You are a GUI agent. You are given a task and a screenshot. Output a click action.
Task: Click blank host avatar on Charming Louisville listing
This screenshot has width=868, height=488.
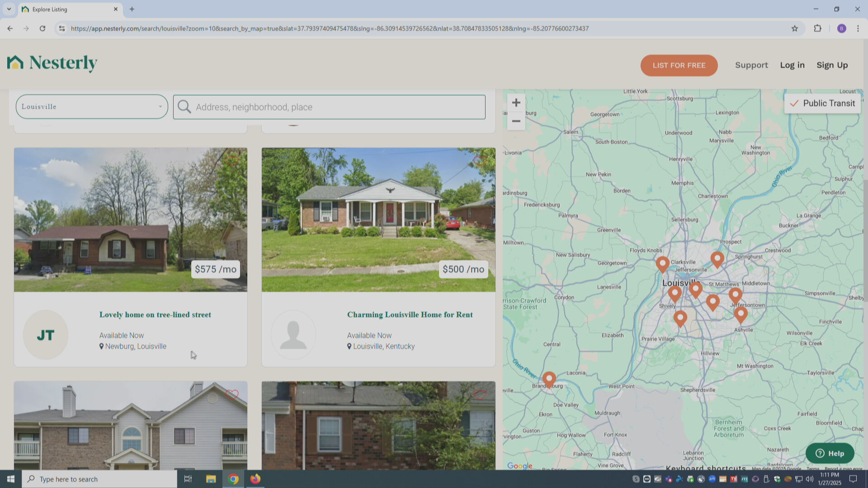(293, 335)
